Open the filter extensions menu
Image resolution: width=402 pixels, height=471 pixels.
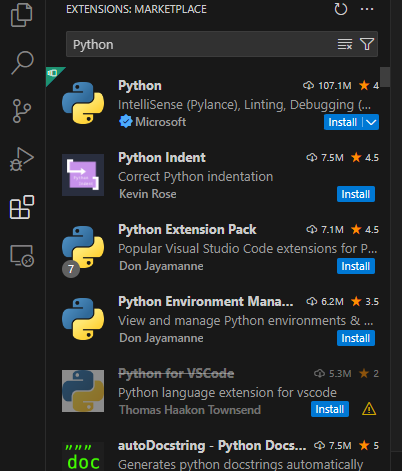[x=367, y=44]
